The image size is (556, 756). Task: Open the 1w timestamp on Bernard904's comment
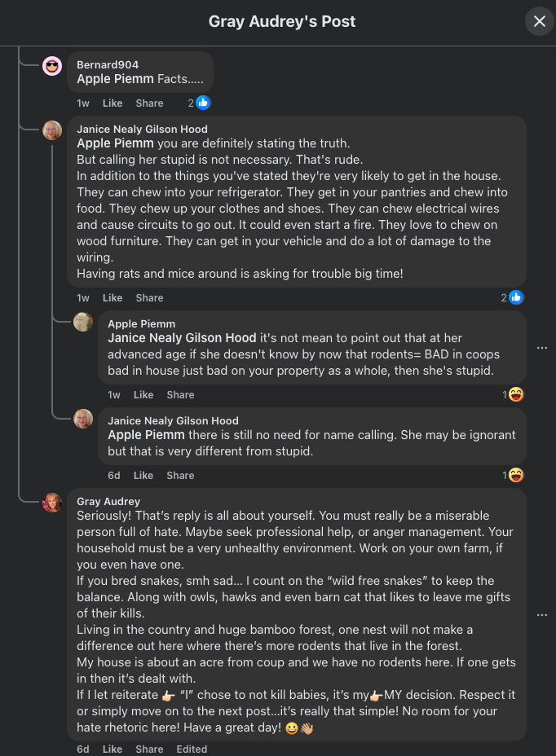(x=83, y=103)
